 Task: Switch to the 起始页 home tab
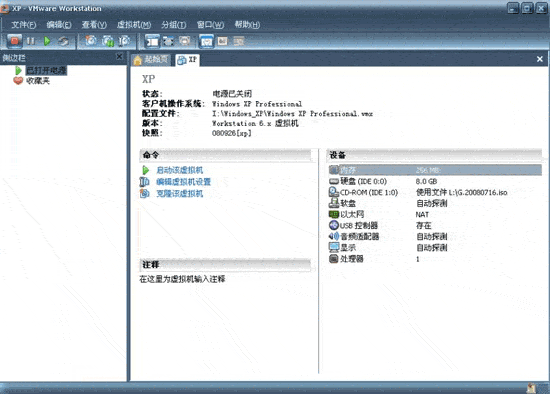[152, 60]
